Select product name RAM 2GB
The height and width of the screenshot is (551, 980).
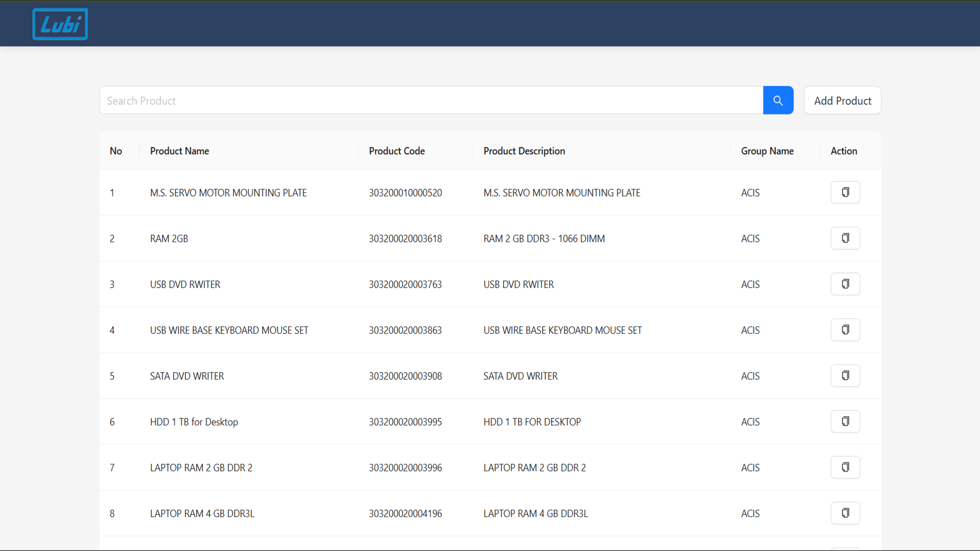click(169, 239)
